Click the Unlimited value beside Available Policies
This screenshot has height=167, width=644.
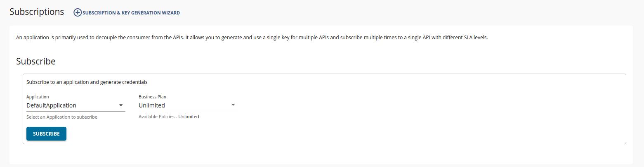(189, 117)
